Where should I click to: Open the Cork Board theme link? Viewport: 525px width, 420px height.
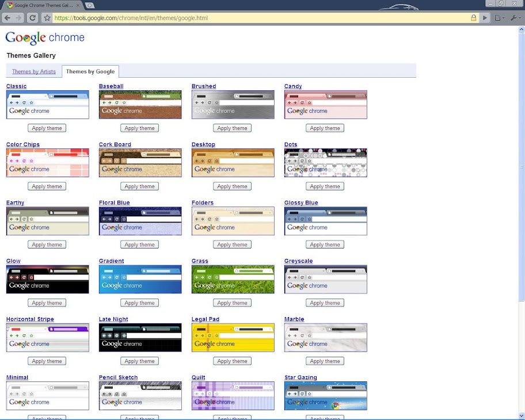[115, 144]
